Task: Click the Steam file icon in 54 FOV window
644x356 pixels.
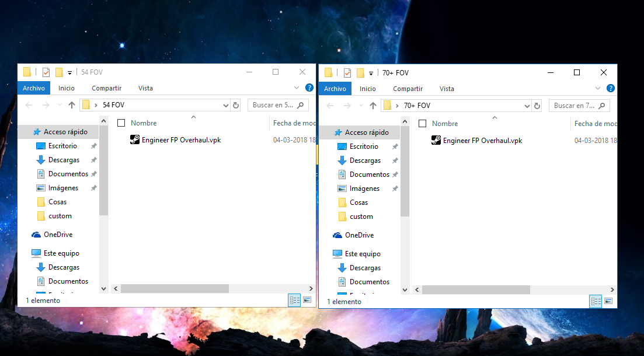Action: click(x=135, y=139)
